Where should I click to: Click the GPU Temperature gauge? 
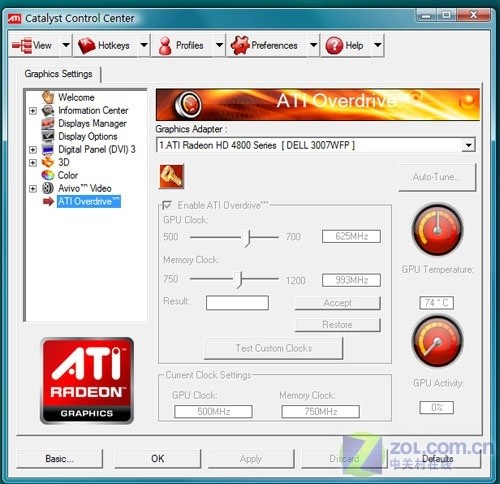[437, 229]
